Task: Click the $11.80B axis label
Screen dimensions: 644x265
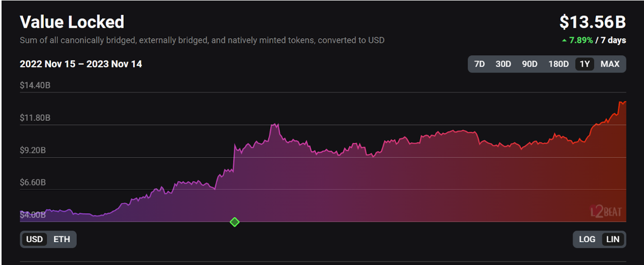Action: click(35, 118)
